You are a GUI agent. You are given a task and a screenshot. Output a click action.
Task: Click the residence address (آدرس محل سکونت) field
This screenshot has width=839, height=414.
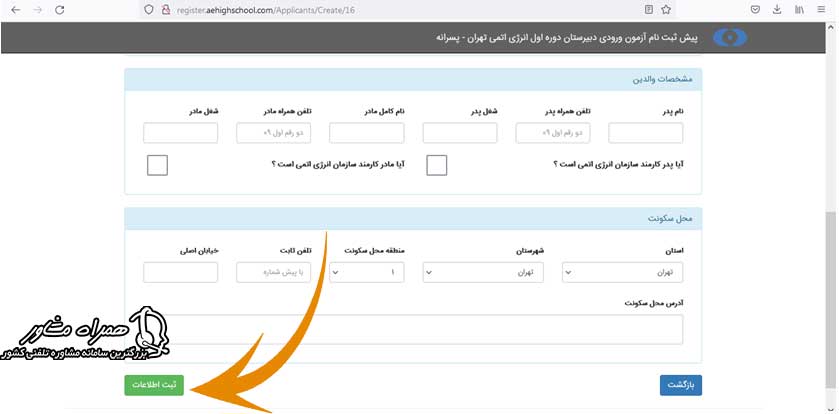click(x=403, y=329)
